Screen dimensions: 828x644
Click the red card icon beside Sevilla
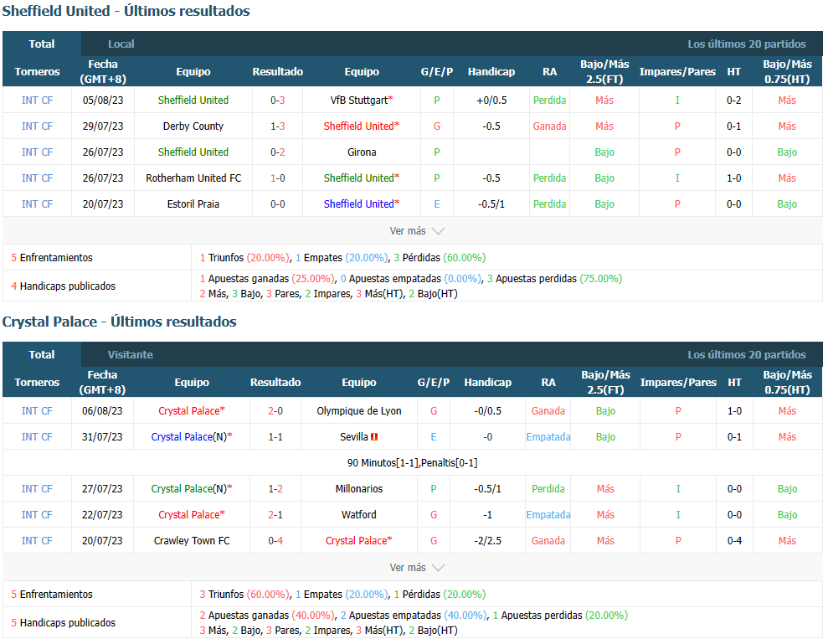(374, 437)
